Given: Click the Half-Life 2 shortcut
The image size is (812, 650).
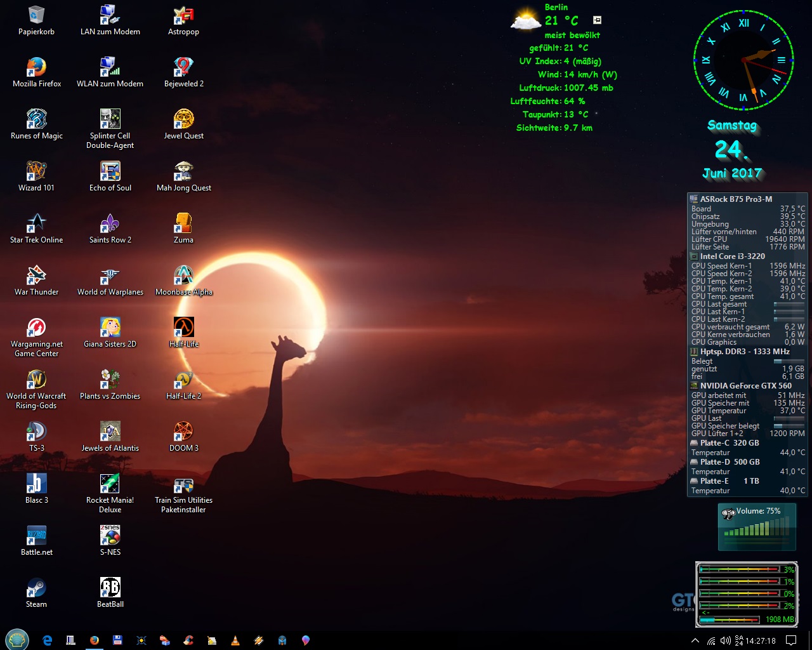Looking at the screenshot, I should click(x=184, y=385).
